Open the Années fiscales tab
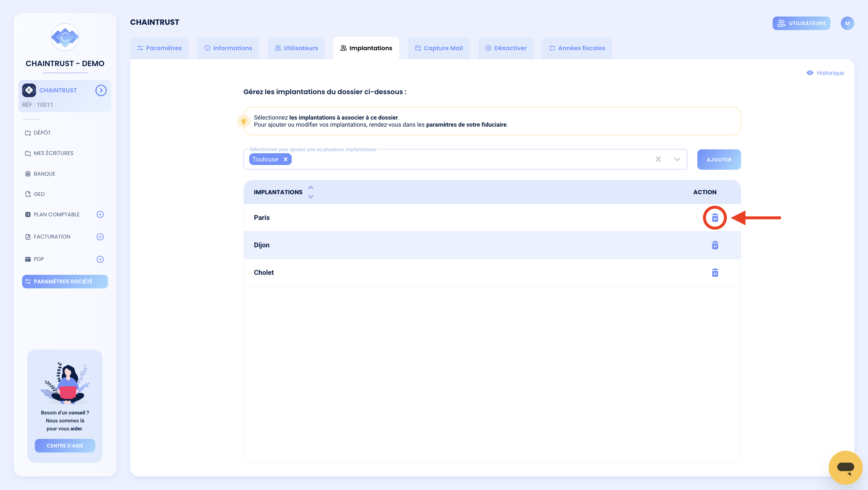The width and height of the screenshot is (868, 490). pyautogui.click(x=577, y=48)
